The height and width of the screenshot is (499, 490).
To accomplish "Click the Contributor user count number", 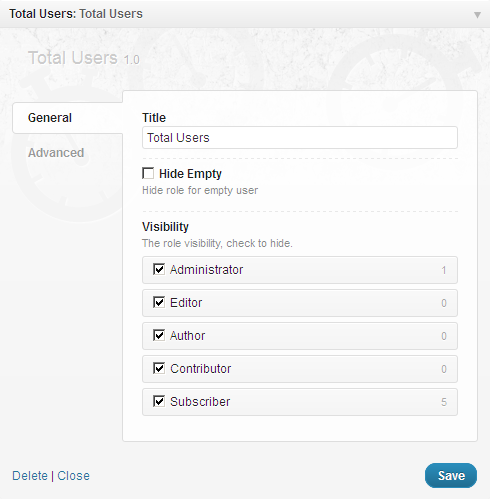I will click(444, 369).
